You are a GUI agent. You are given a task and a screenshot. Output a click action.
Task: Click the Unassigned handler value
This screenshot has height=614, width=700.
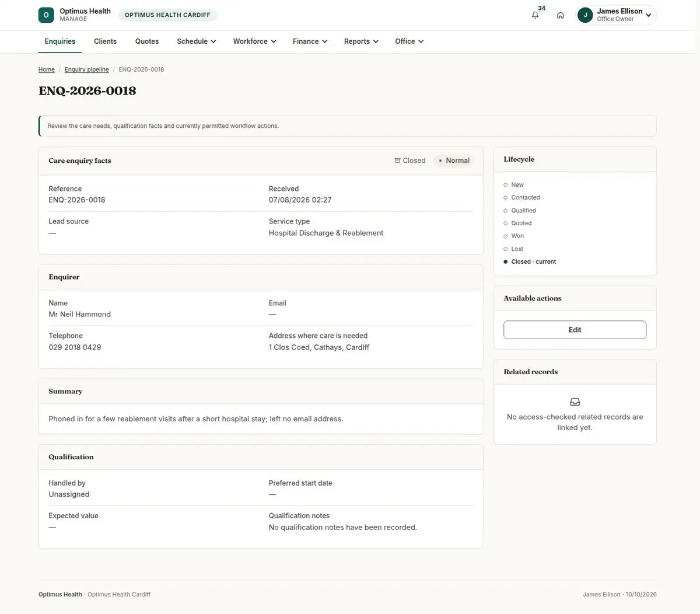69,494
